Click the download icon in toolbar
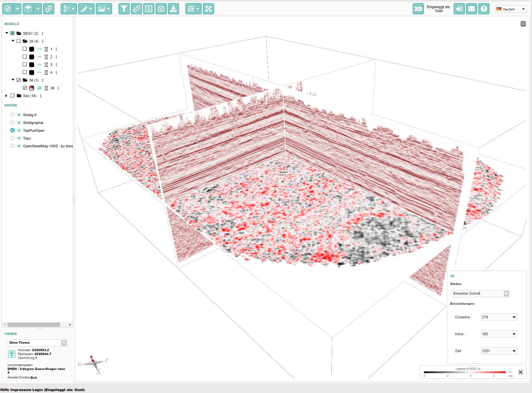 [173, 9]
